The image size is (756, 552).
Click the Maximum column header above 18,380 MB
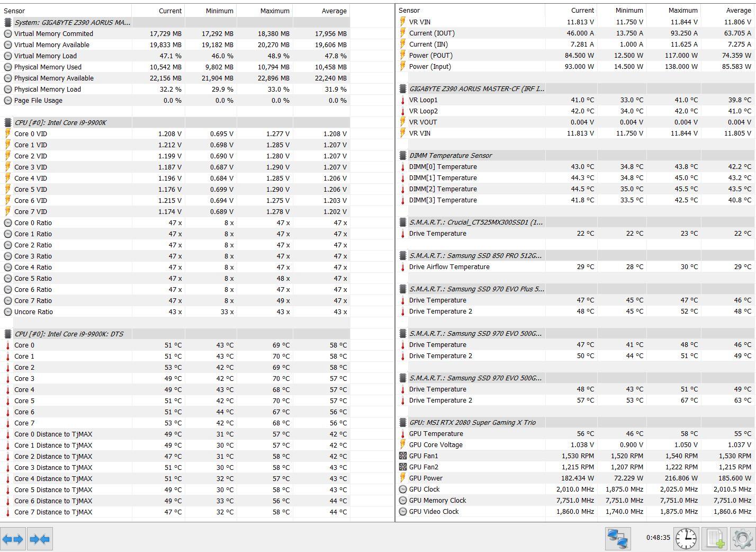pyautogui.click(x=265, y=11)
